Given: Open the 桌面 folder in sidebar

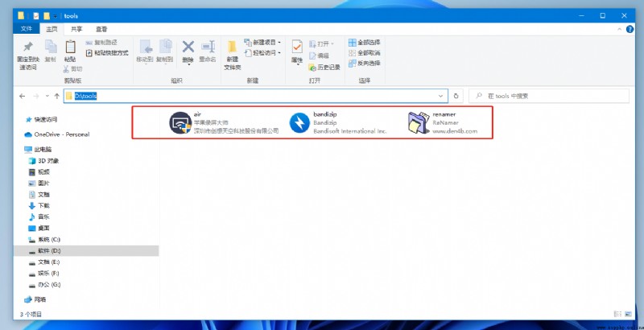Looking at the screenshot, I should coord(39,228).
